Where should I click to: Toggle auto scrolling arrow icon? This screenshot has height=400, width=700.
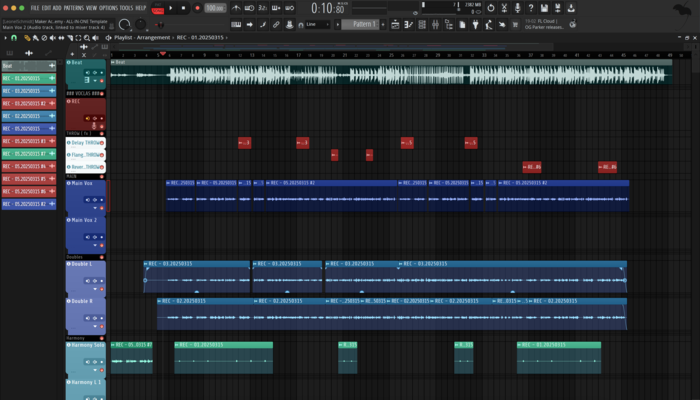(250, 25)
